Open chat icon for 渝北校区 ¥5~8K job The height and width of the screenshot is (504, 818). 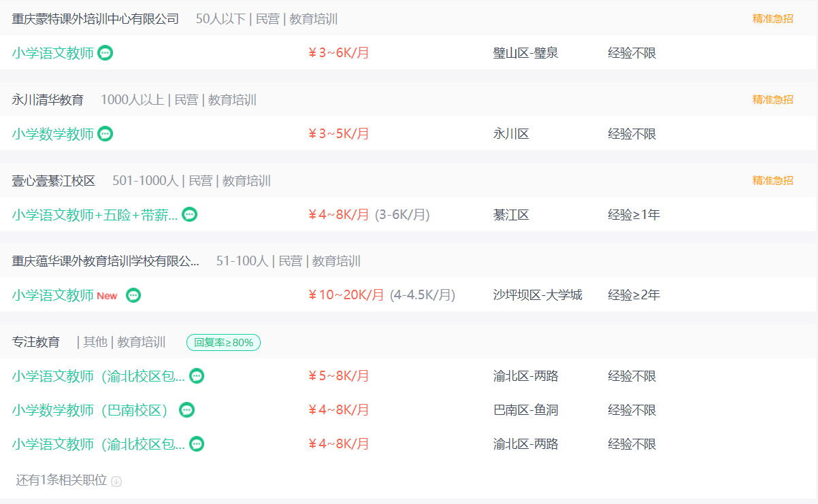click(x=197, y=375)
